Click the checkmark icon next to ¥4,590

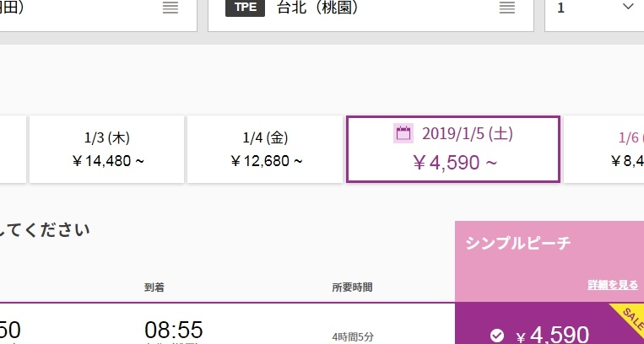point(497,336)
